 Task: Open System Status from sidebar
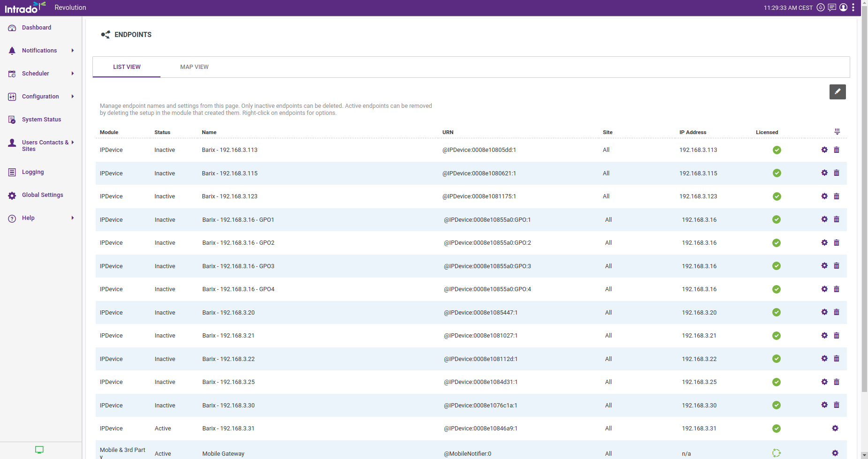pyautogui.click(x=41, y=120)
